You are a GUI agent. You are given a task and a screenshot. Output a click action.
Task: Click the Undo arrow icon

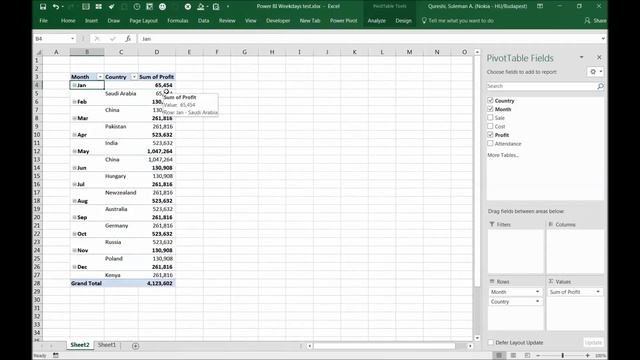click(x=56, y=7)
